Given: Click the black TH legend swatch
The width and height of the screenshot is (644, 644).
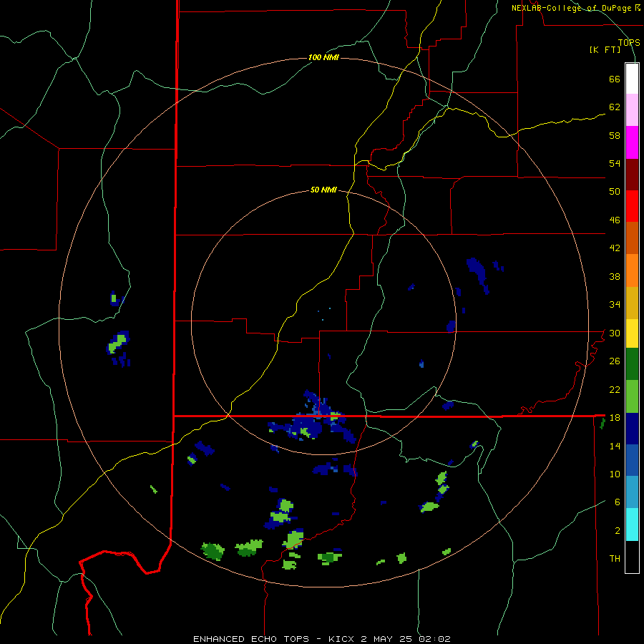Looking at the screenshot, I should pos(632,557).
